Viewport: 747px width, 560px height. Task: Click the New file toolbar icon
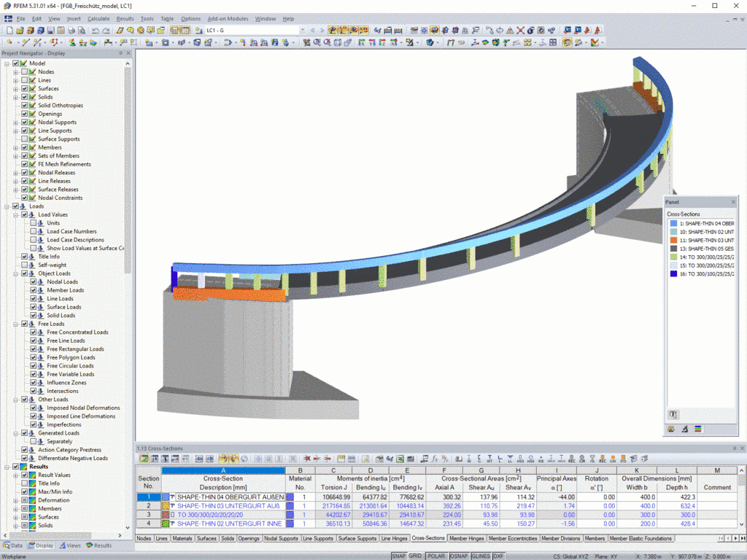(x=9, y=31)
